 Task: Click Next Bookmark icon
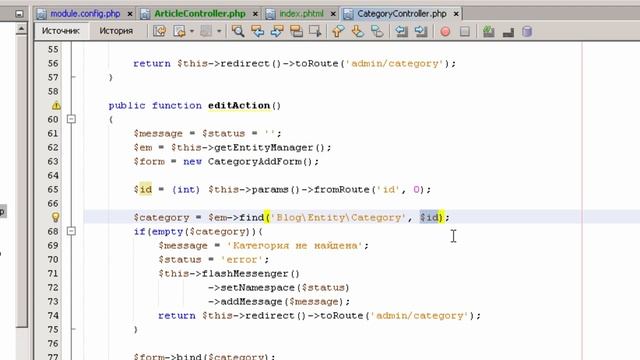[x=358, y=31]
